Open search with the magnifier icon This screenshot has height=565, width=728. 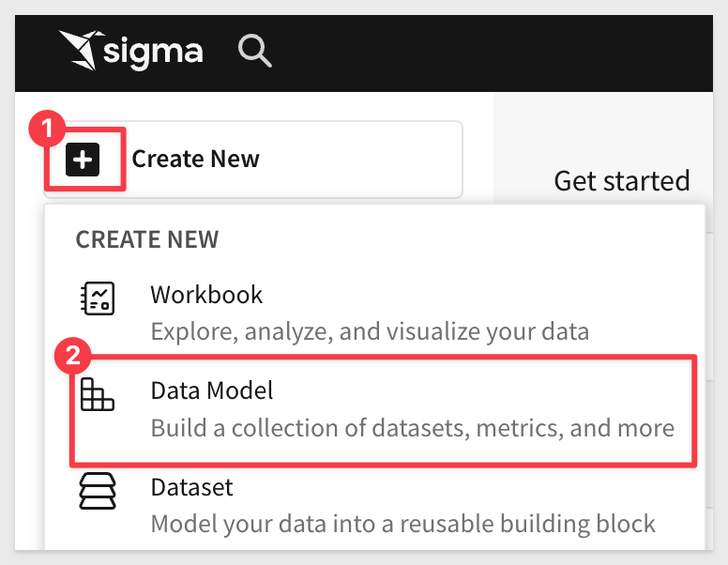coord(254,51)
